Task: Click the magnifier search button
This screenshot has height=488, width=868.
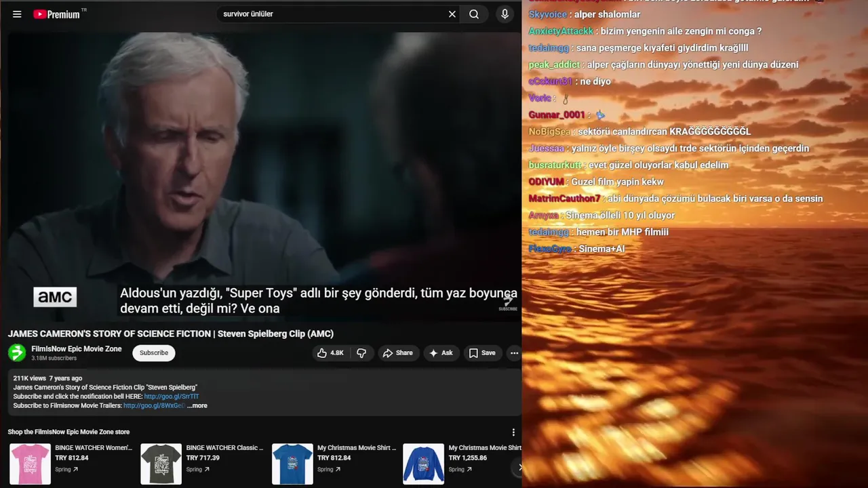Action: [474, 14]
